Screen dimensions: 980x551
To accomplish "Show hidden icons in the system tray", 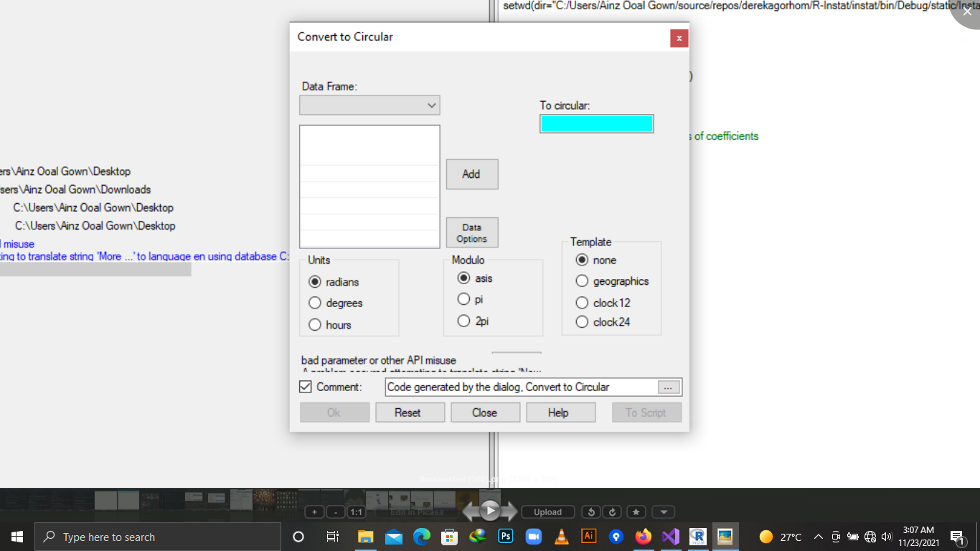I will coord(818,536).
